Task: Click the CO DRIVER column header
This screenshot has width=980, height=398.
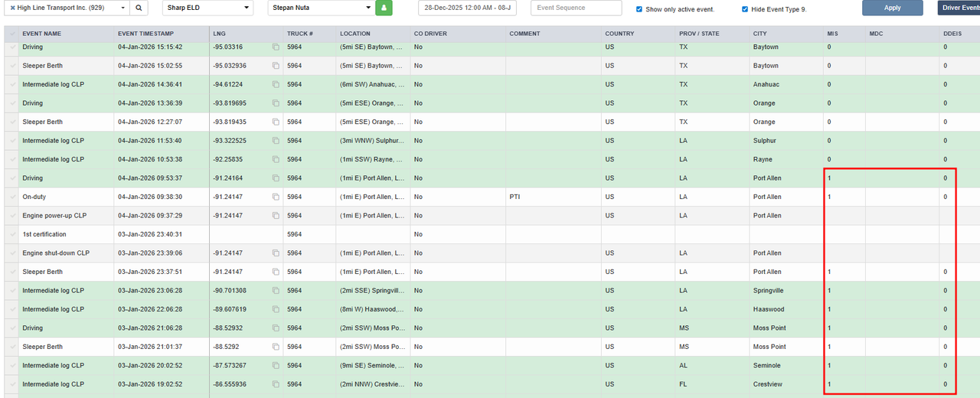Action: 458,34
